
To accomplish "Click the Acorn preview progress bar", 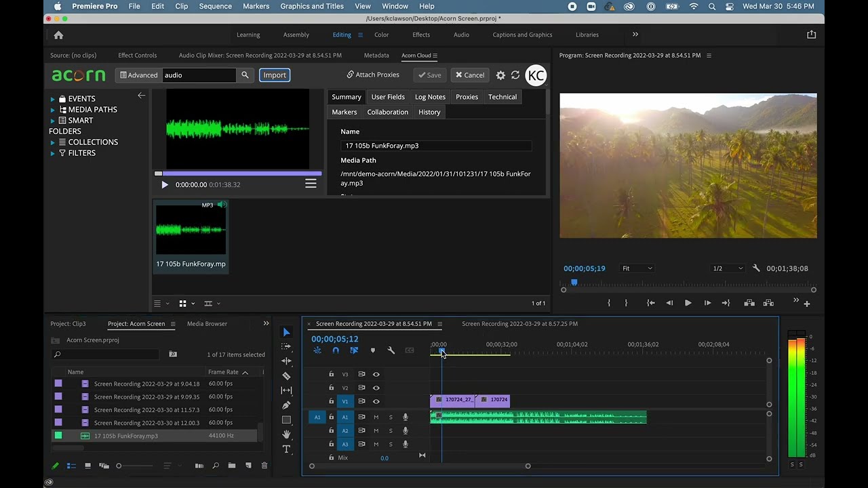I will 238,174.
